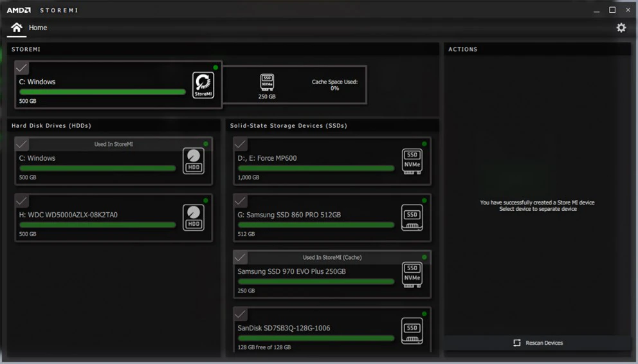638x364 pixels.
Task: Click the WDC WD5000AZLX capacity bar
Action: coord(98,224)
